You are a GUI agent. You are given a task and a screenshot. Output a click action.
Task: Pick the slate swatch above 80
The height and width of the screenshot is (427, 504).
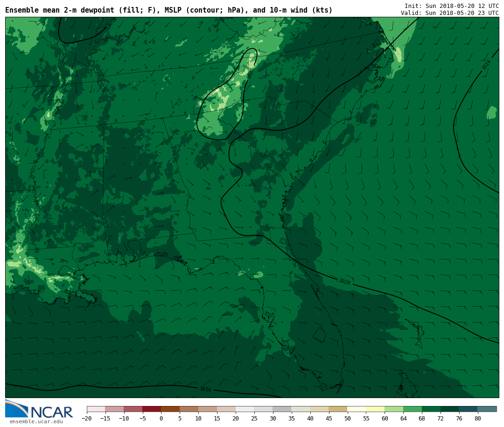[487, 409]
